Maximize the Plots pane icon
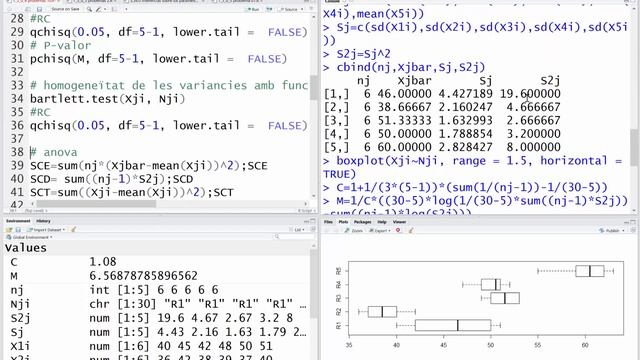 tap(633, 222)
